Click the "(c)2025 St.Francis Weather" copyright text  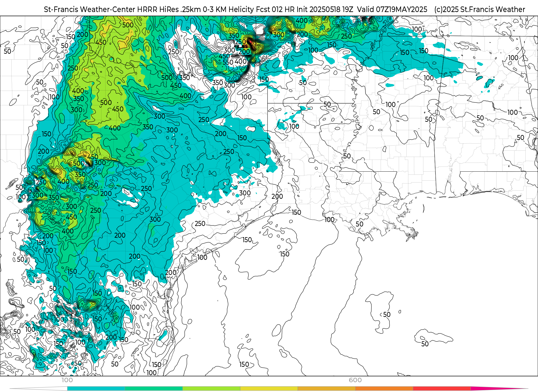pyautogui.click(x=479, y=9)
